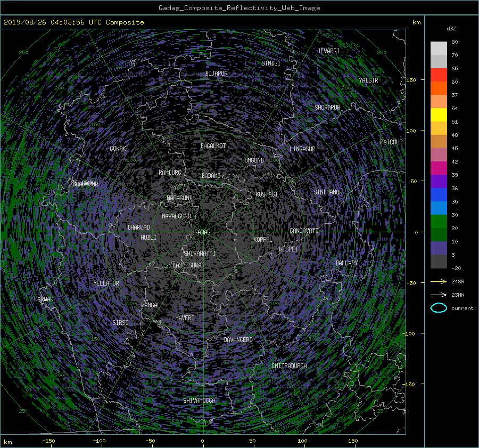Choose the gold 51 dBZ legend swatch
The image size is (479, 448).
pos(439,128)
